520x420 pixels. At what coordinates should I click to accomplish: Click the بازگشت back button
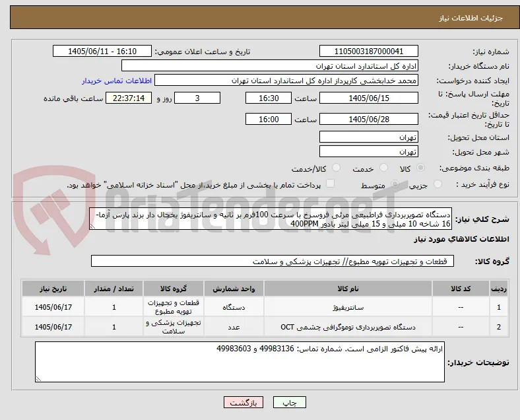click(x=244, y=402)
